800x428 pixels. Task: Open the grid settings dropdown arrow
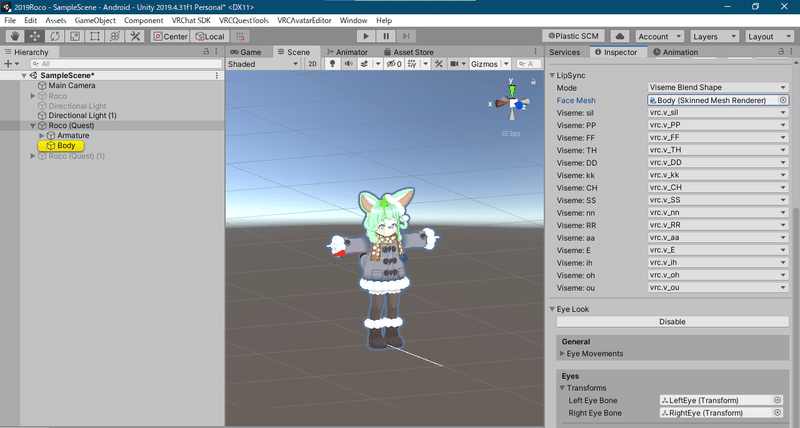point(425,64)
